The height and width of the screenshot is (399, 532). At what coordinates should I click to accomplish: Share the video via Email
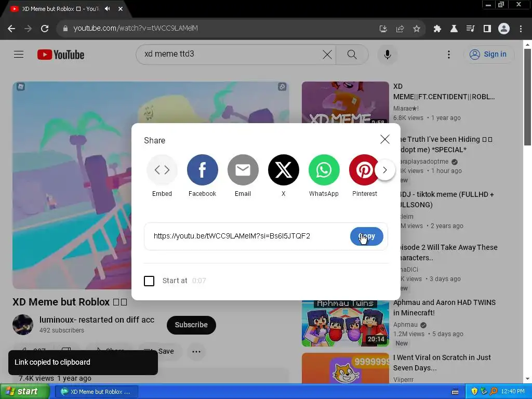[243, 170]
